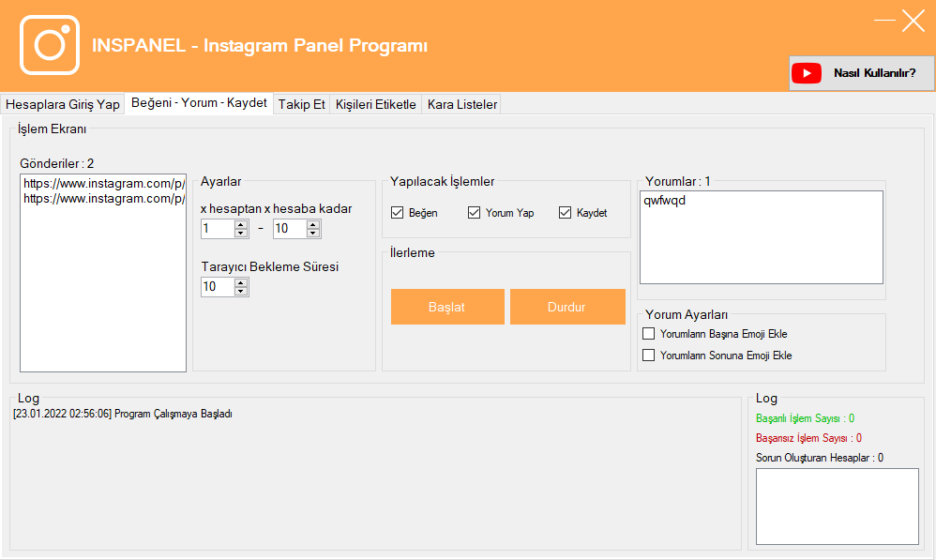Click the Yorumlar : 1 label
The width and height of the screenshot is (936, 560).
[677, 181]
